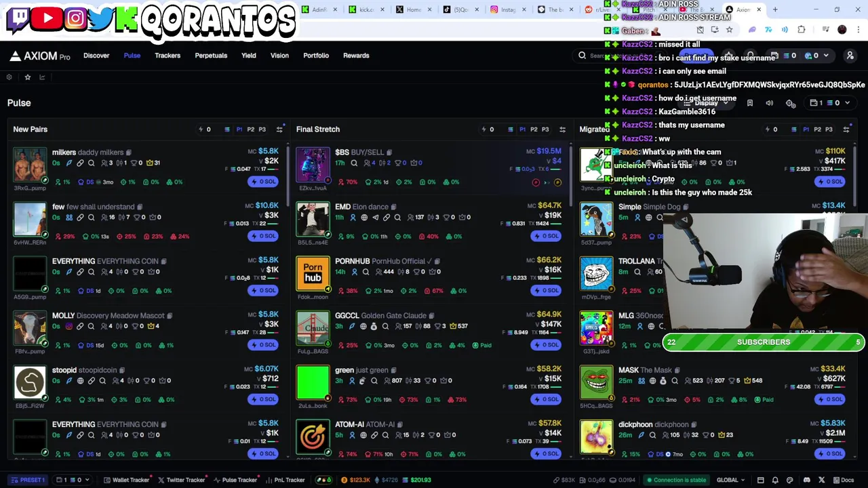The width and height of the screenshot is (868, 488).
Task: Open the Rewards page
Action: pyautogui.click(x=356, y=56)
